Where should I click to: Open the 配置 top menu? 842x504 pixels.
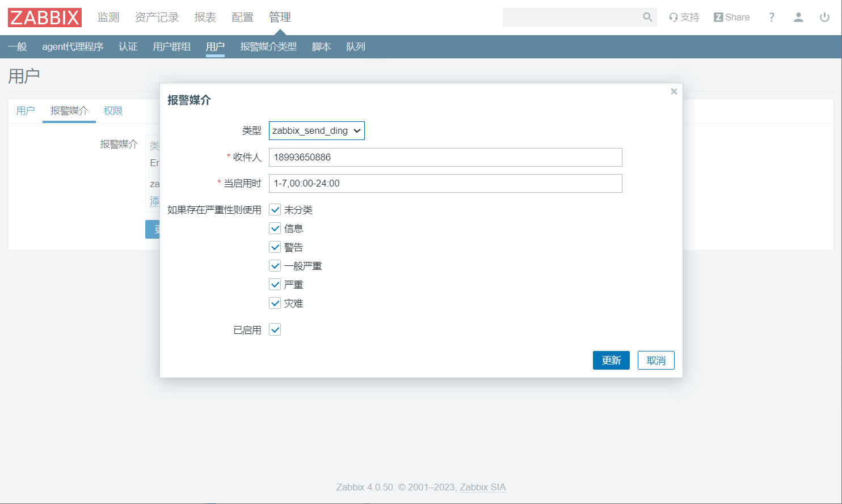242,17
